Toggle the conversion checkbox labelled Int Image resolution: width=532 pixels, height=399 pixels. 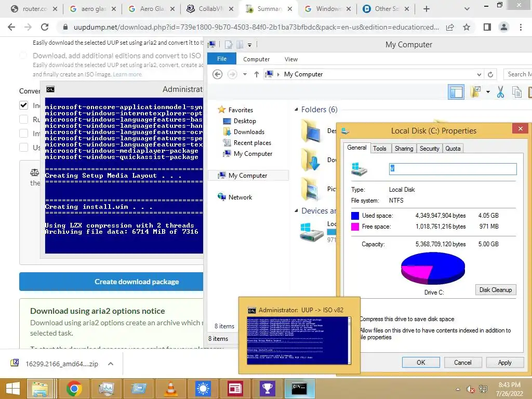coord(23,133)
